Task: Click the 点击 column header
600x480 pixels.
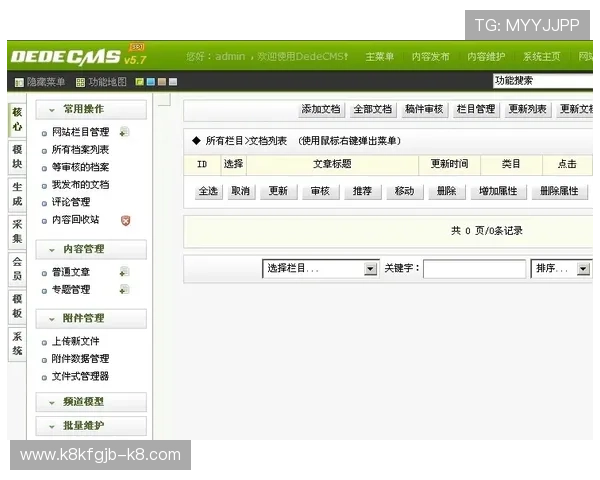Action: [567, 165]
